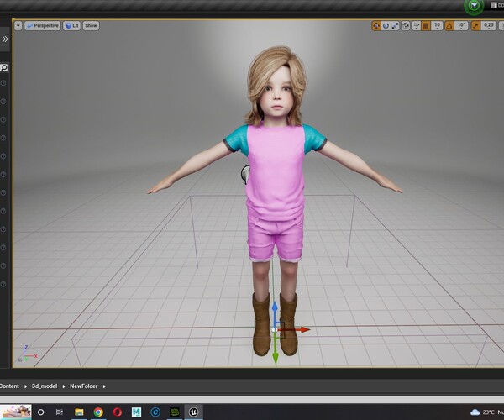Select the translate (move) transform tool
Image resolution: width=504 pixels, height=420 pixels.
pyautogui.click(x=376, y=26)
